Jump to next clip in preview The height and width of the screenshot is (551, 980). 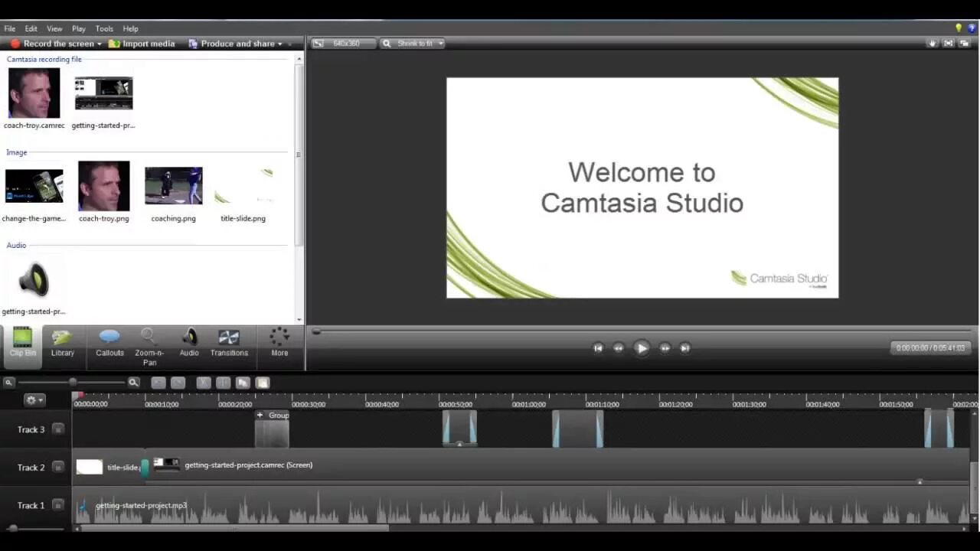(x=685, y=348)
